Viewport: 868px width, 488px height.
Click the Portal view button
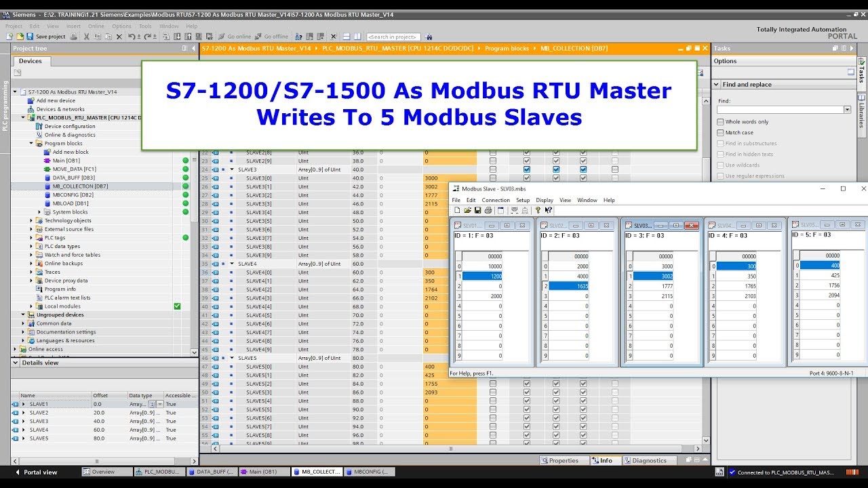click(x=36, y=472)
